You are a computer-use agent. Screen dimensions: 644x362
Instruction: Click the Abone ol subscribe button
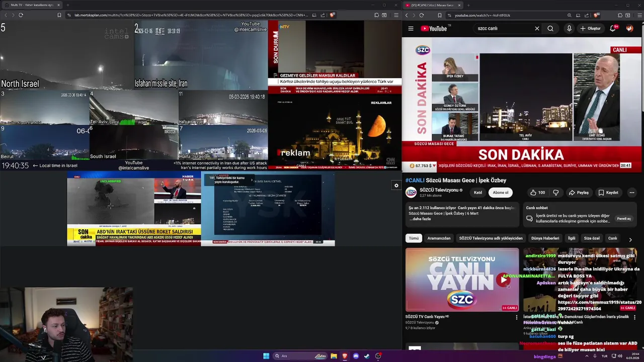[x=501, y=193]
